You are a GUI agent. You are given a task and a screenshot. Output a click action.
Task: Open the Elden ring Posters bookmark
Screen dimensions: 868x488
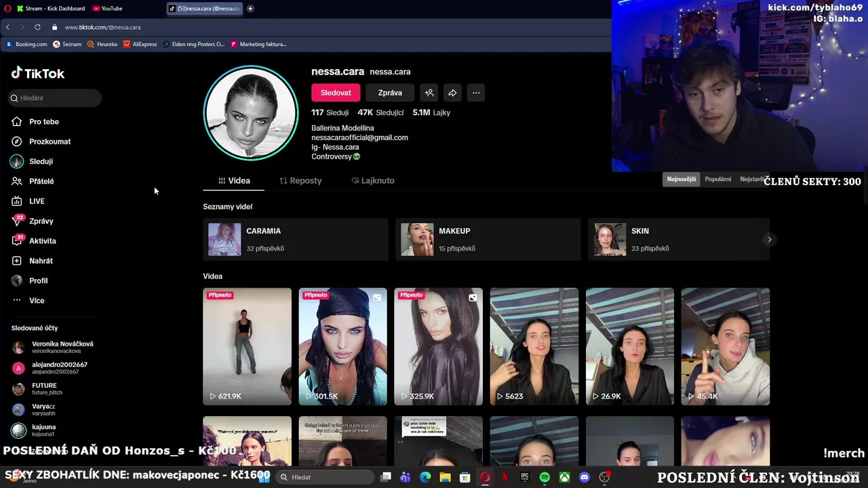click(193, 44)
